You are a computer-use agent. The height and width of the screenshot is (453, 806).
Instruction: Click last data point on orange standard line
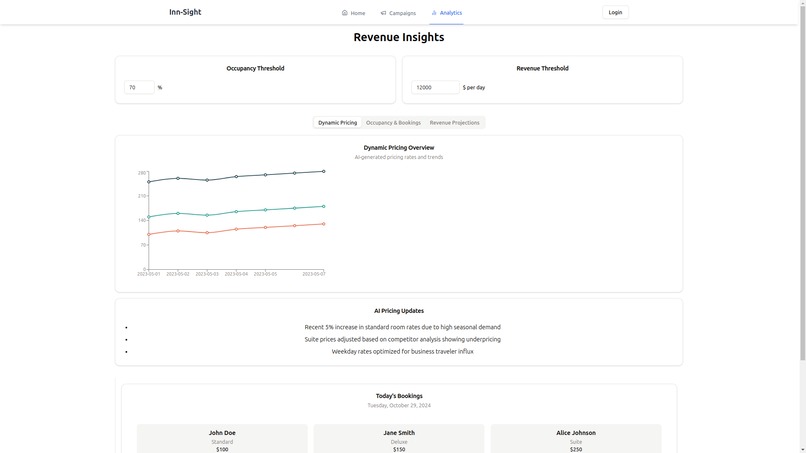click(x=323, y=224)
